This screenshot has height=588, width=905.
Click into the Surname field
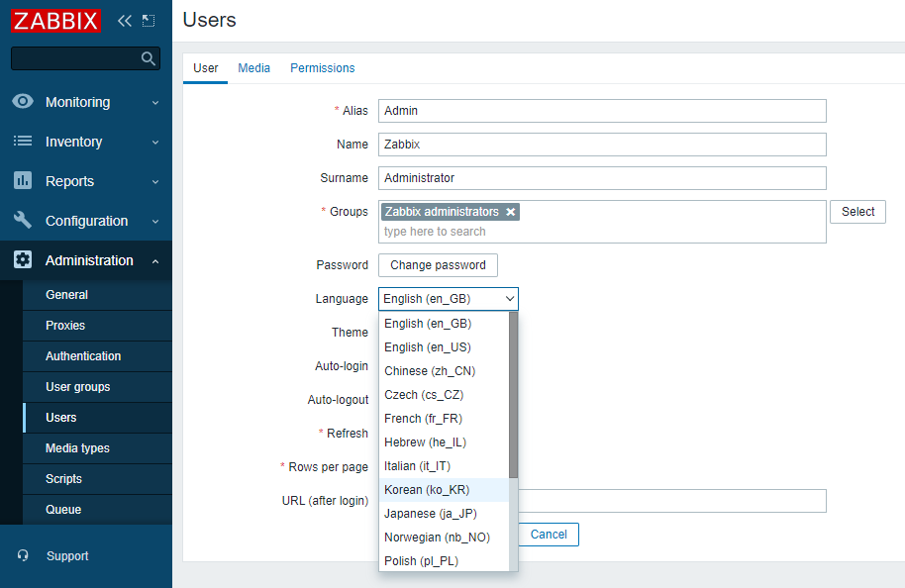(x=602, y=178)
